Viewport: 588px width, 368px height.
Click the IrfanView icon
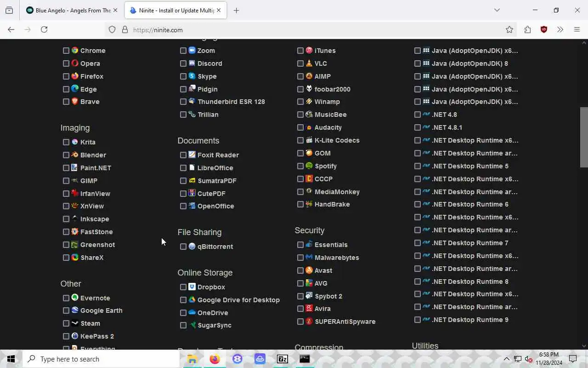click(75, 194)
